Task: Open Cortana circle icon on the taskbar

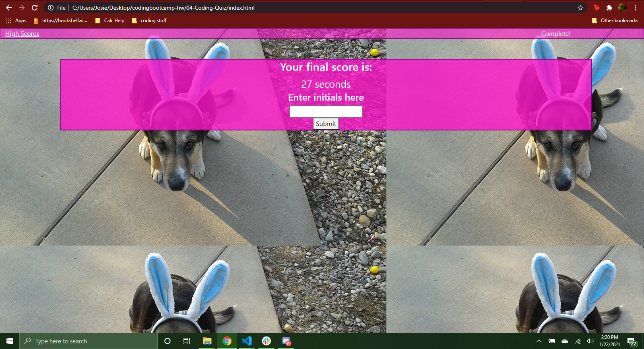Action: click(x=167, y=341)
